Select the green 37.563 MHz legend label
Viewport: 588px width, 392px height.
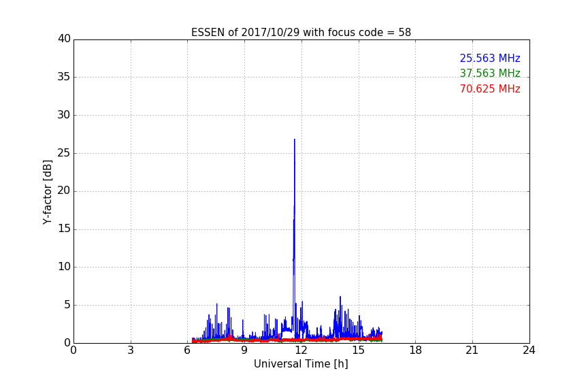pyautogui.click(x=490, y=73)
